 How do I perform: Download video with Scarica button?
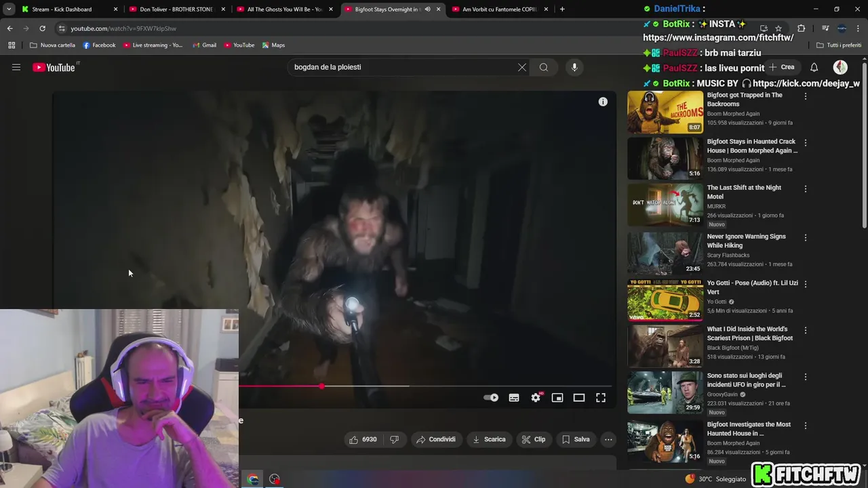point(488,439)
